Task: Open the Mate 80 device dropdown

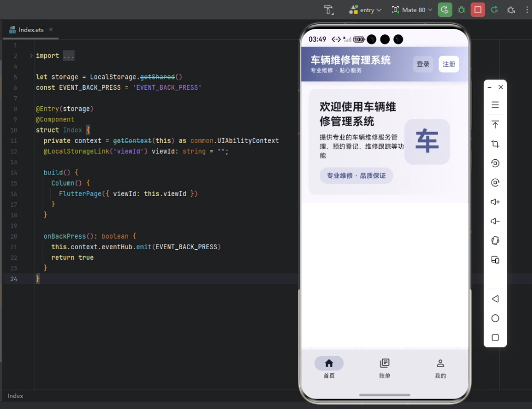Action: pyautogui.click(x=412, y=10)
